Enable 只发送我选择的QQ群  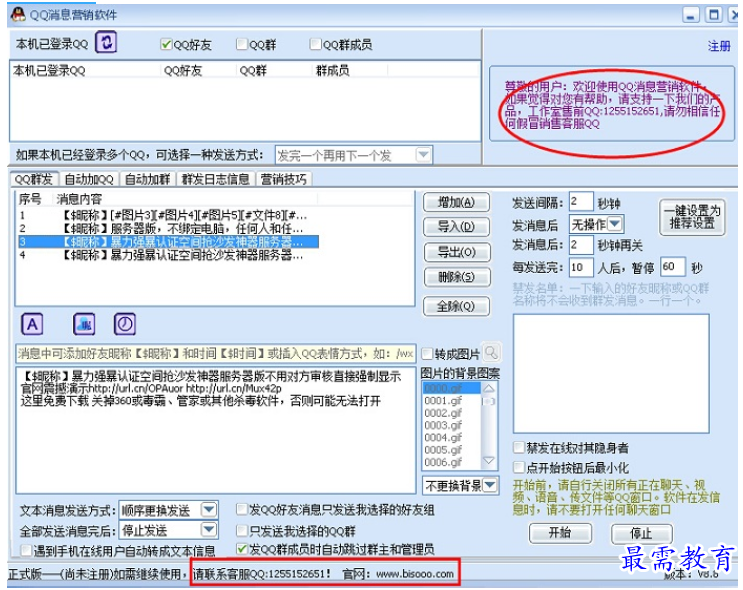click(242, 530)
